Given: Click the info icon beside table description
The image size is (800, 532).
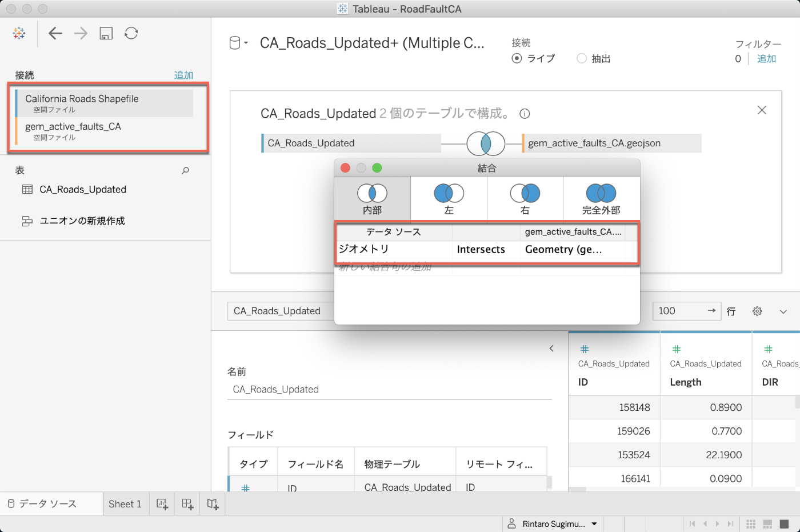Looking at the screenshot, I should click(x=525, y=114).
